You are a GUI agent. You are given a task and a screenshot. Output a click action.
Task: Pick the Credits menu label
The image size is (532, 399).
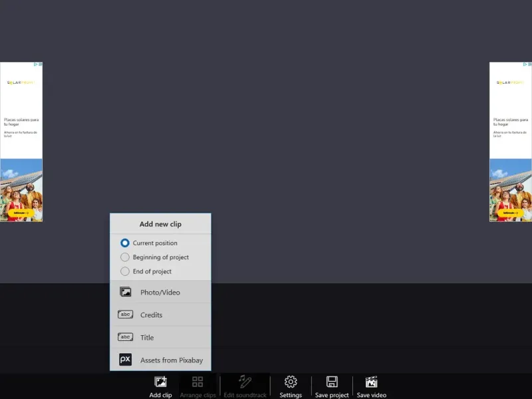[x=152, y=315]
